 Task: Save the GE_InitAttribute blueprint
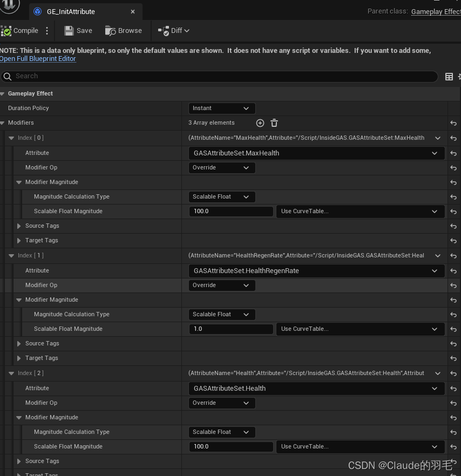78,31
